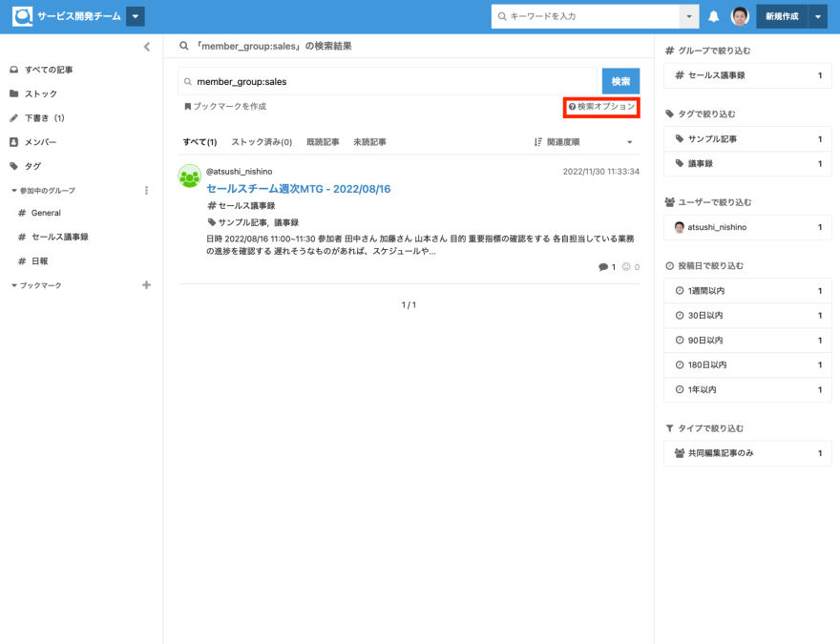Screen dimensions: 840x644
Task: Click the 新規作成 button
Action: (x=782, y=16)
